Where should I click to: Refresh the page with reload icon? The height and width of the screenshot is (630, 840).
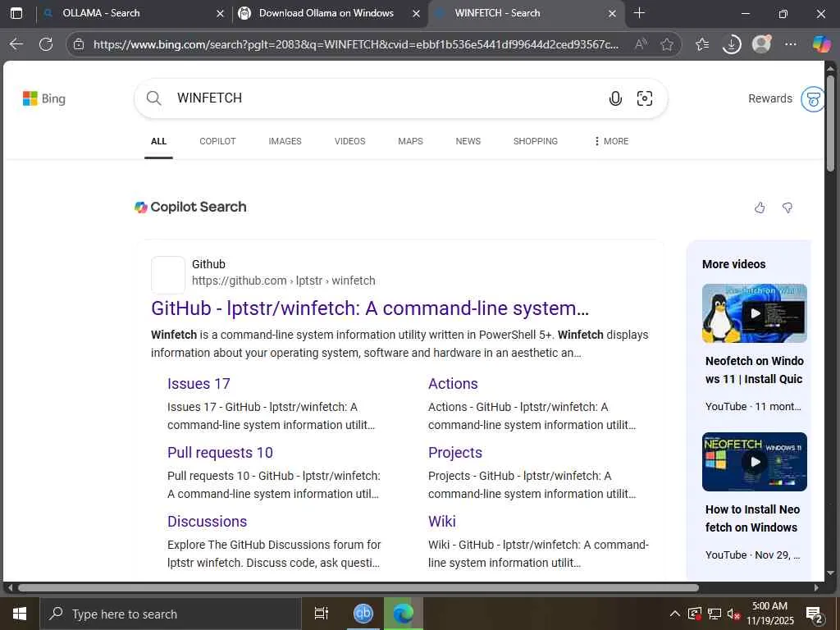click(x=46, y=44)
